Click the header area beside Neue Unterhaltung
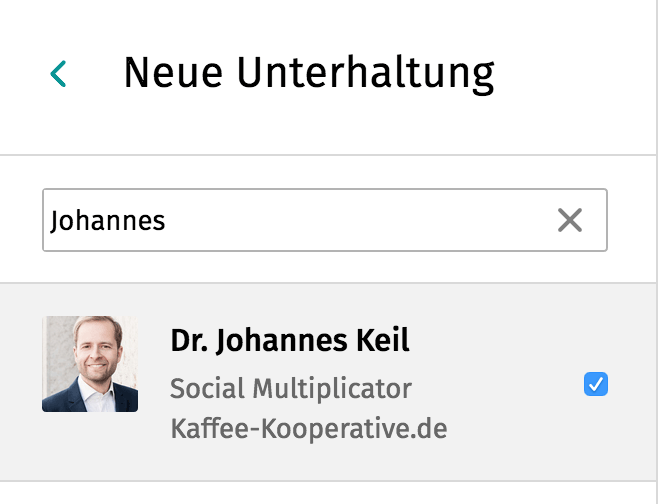The width and height of the screenshot is (658, 504). [x=575, y=73]
